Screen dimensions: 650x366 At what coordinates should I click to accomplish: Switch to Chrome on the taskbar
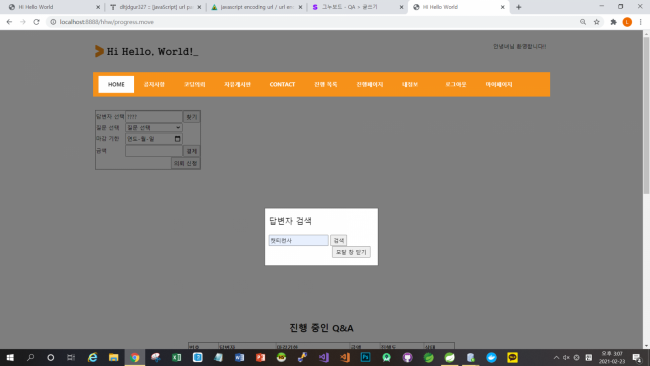click(x=135, y=357)
